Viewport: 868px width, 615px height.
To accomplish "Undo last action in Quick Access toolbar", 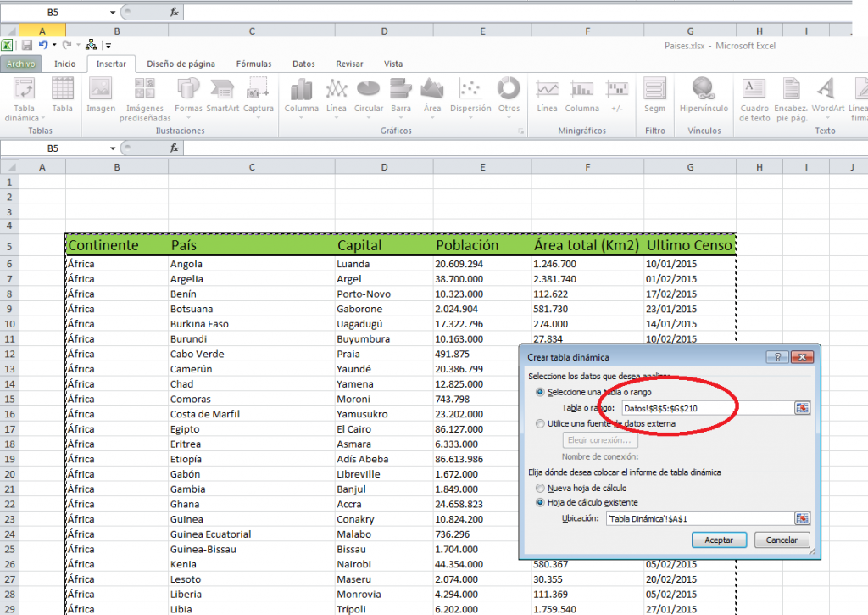I will click(x=42, y=46).
